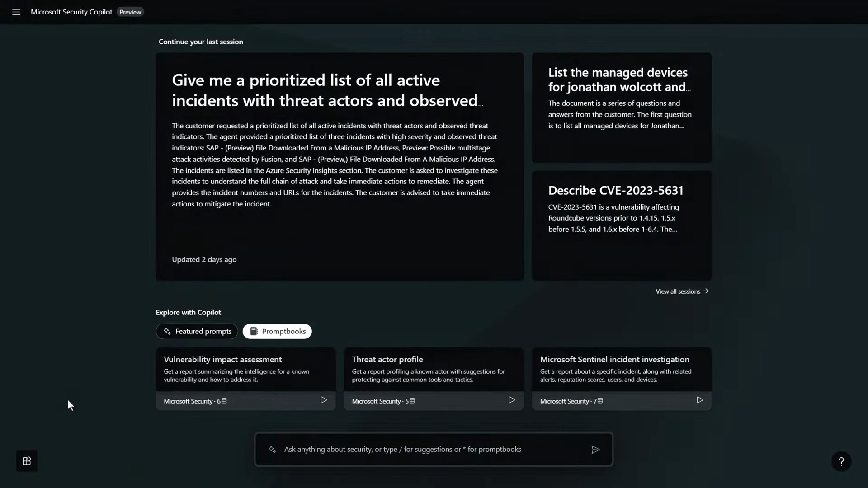Click the plugin/integration grid icon bottom left
Screen dimensions: 868x488
[26, 461]
